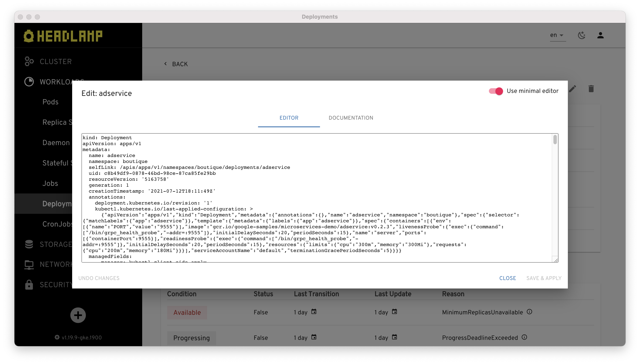This screenshot has width=640, height=364.
Task: Switch to the Documentation tab
Action: pos(351,118)
